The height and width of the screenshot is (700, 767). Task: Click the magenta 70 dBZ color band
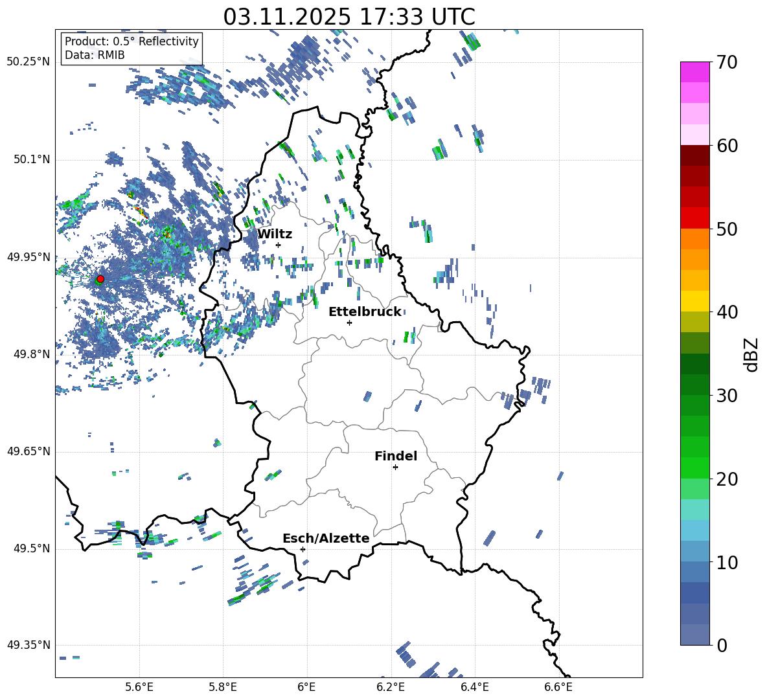[x=694, y=72]
